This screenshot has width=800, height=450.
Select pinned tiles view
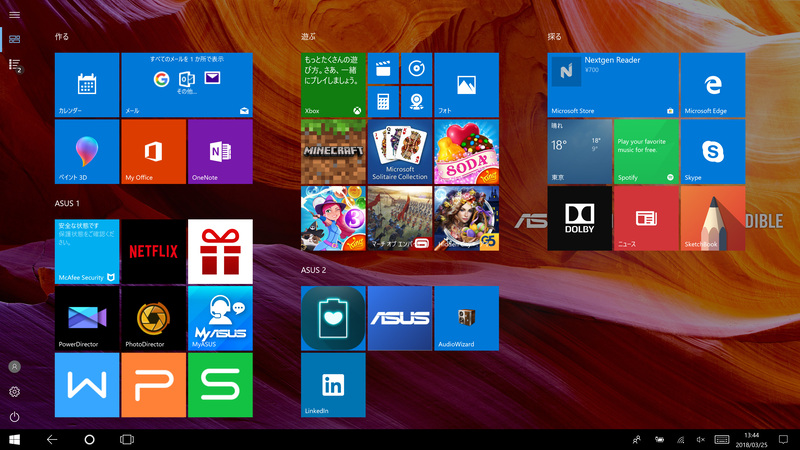click(14, 39)
